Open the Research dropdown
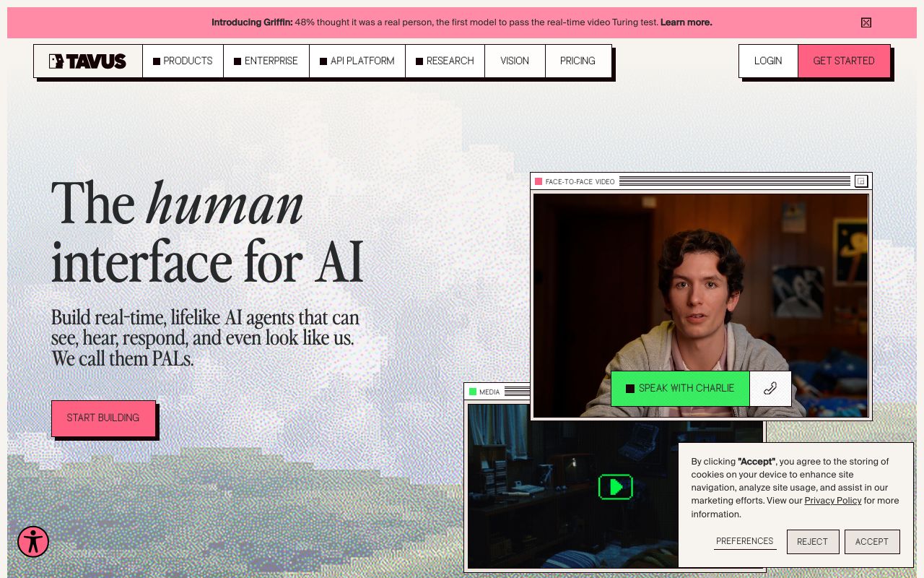Viewport: 924px width, 578px height. 445,61
